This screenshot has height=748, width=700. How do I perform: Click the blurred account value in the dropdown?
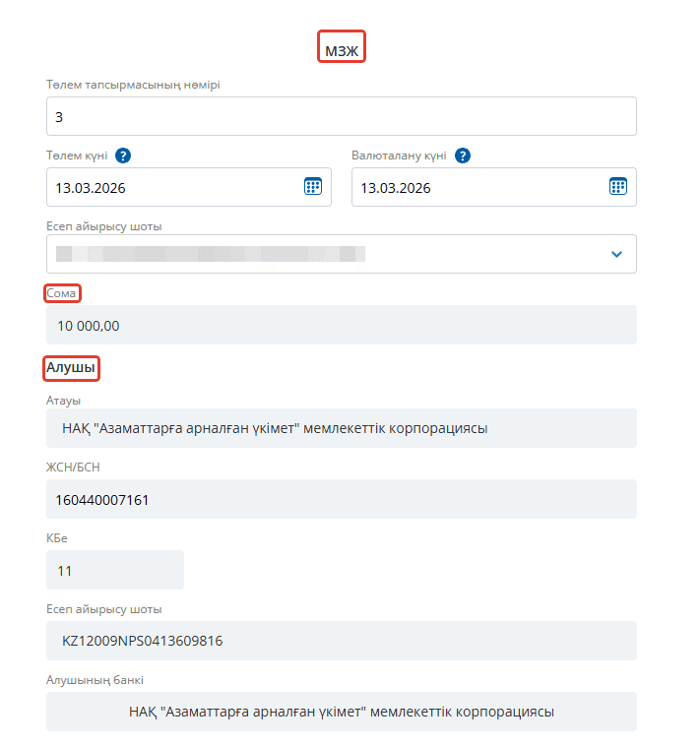click(x=211, y=254)
